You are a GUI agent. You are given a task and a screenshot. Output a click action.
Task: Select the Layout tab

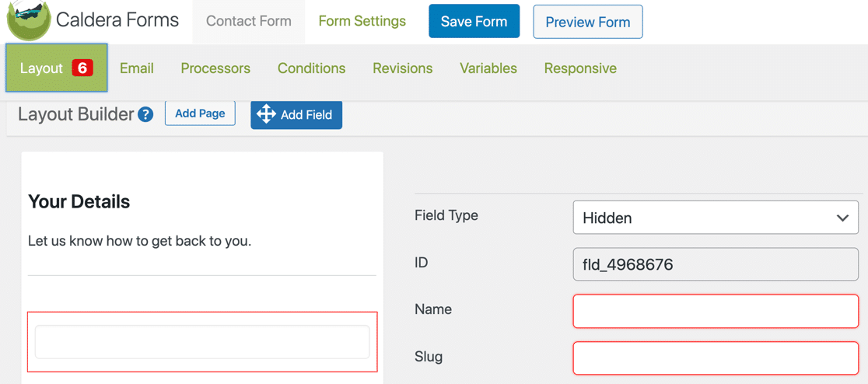pos(42,68)
